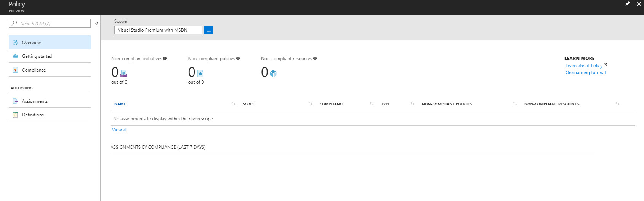Select the Compliance menu item
Screen dimensions: 644x201
pos(50,70)
